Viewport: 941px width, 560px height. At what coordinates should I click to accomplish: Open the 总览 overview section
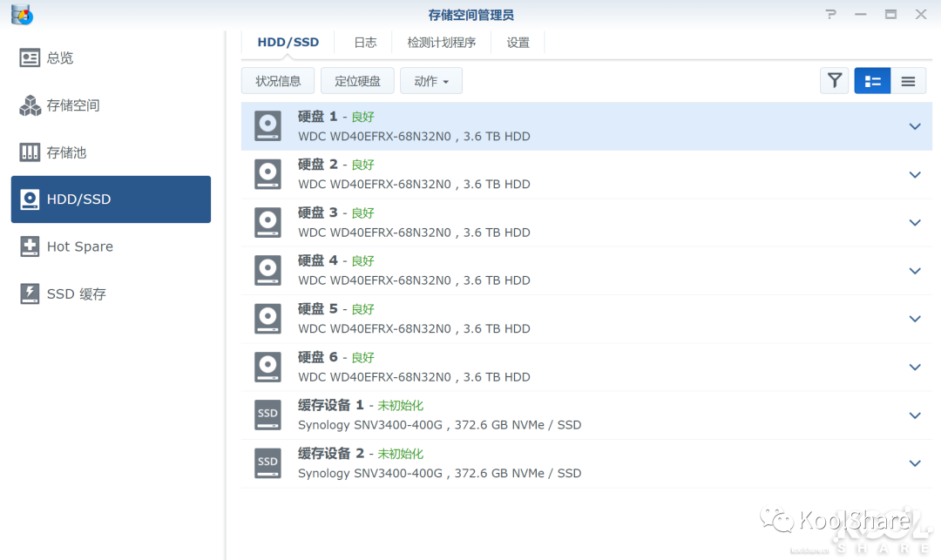tap(111, 57)
